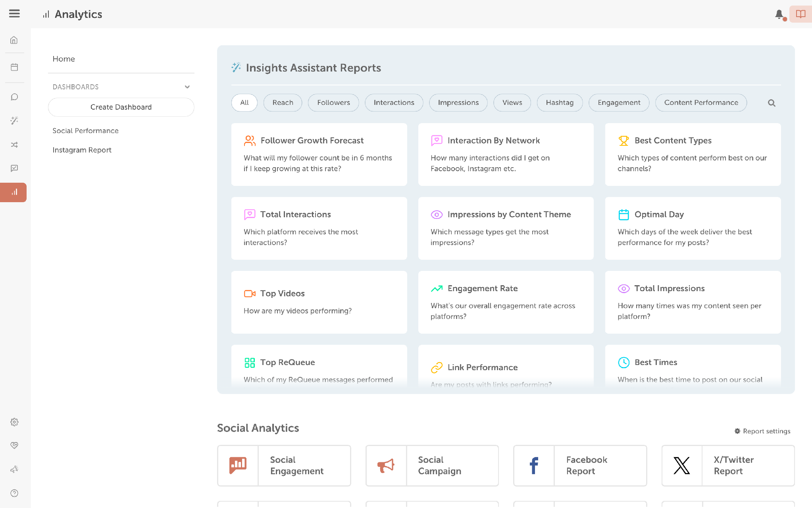Open Total Interactions report

tap(319, 228)
